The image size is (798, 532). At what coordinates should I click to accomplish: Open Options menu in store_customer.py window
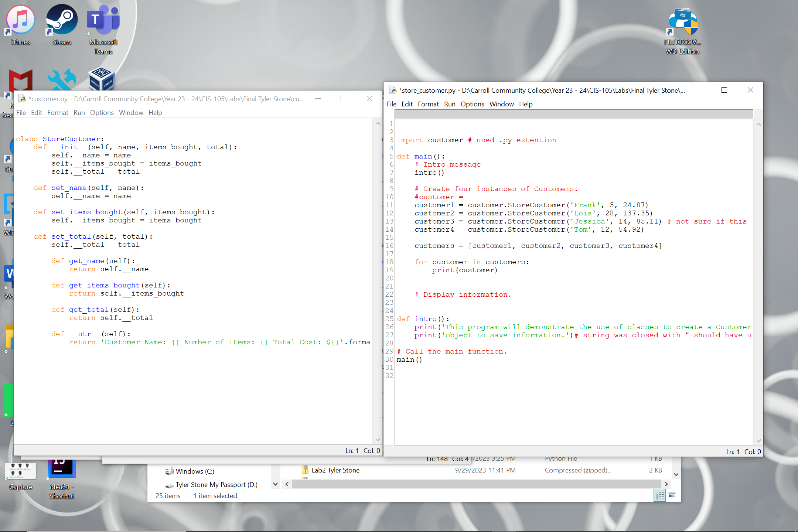click(x=472, y=104)
